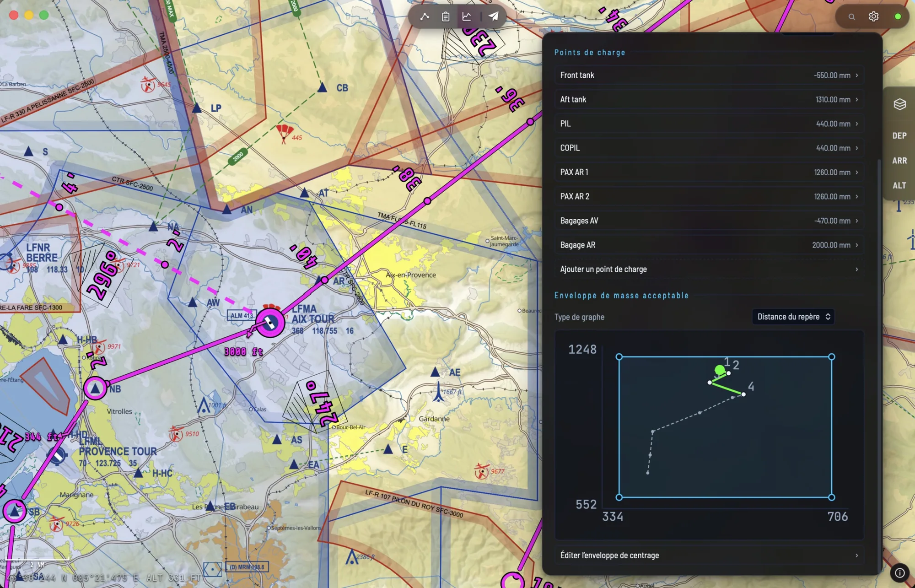915x588 pixels.
Task: Open the Bagage AR load point
Action: (709, 245)
